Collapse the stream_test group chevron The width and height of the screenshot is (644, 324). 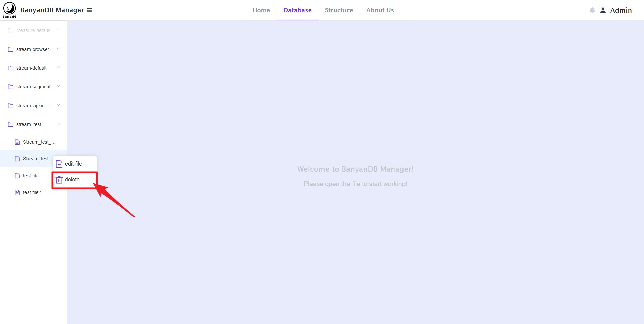58,124
